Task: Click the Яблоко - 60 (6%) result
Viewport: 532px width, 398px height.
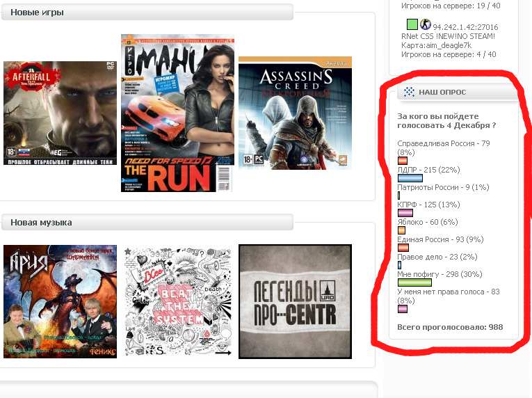Action: point(428,222)
